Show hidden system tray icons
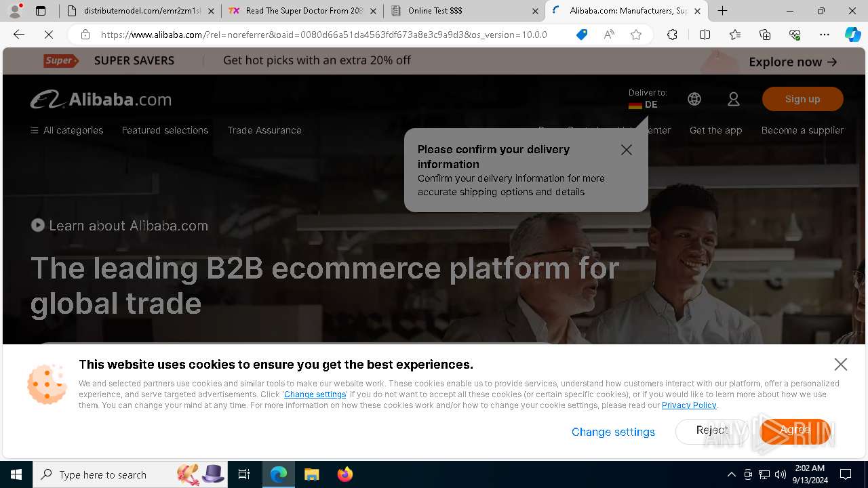This screenshot has width=868, height=488. click(731, 474)
